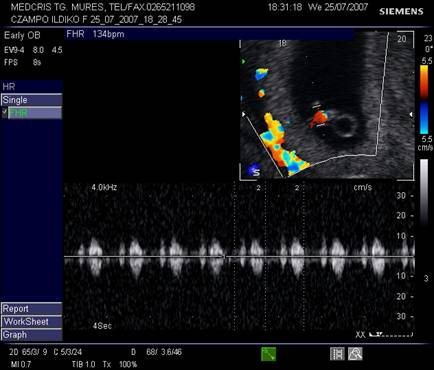Click the FHR 134bpm result field
The width and height of the screenshot is (434, 370).
point(209,34)
